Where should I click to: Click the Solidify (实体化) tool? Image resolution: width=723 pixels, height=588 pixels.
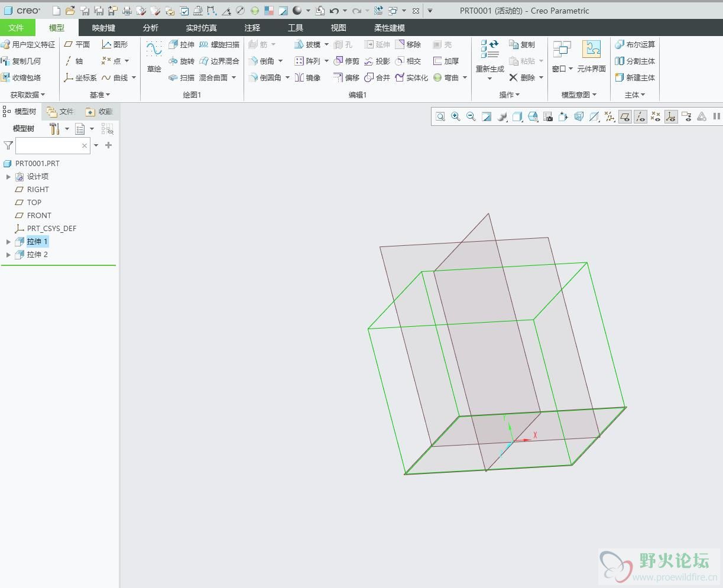(411, 77)
